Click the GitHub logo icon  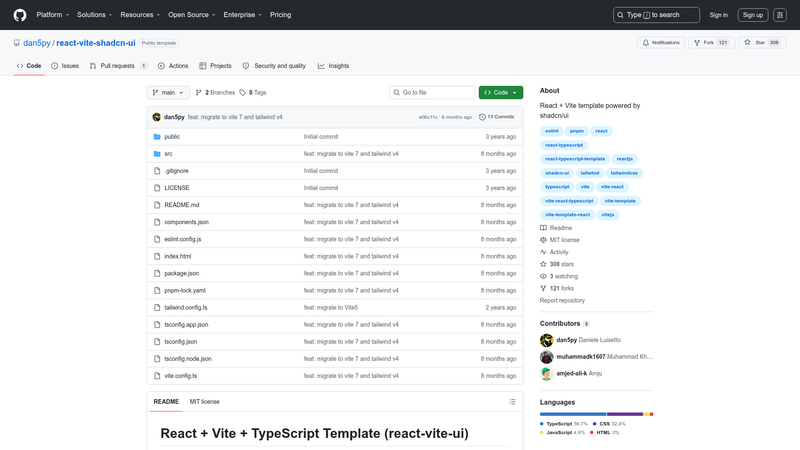(x=20, y=15)
